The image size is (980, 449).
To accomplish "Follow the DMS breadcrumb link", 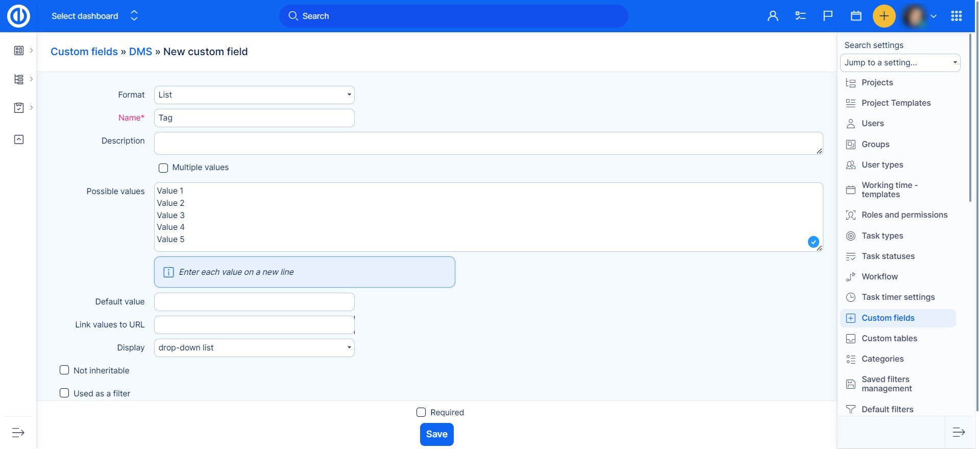I will [140, 52].
